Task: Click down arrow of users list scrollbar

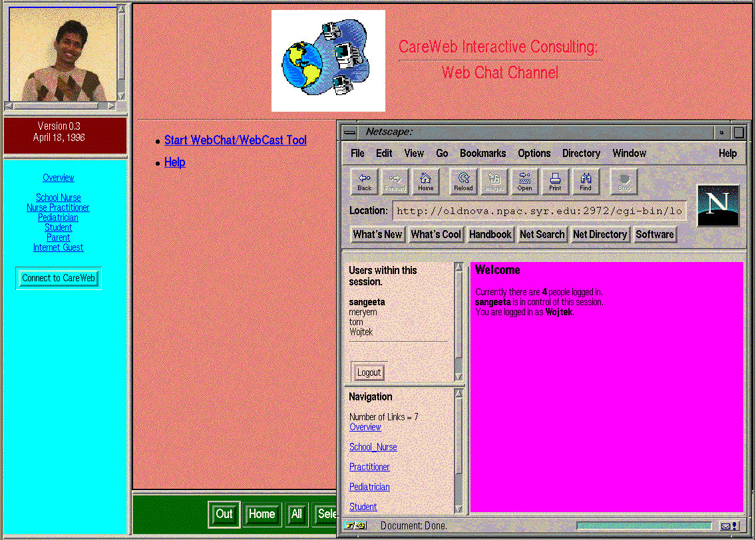Action: pyautogui.click(x=459, y=376)
